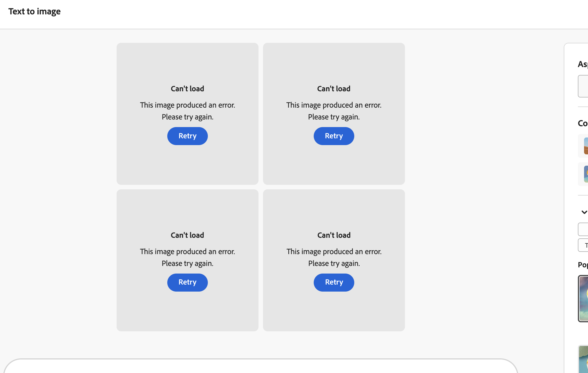The height and width of the screenshot is (373, 588).
Task: Click the styles search field
Action: point(583,229)
